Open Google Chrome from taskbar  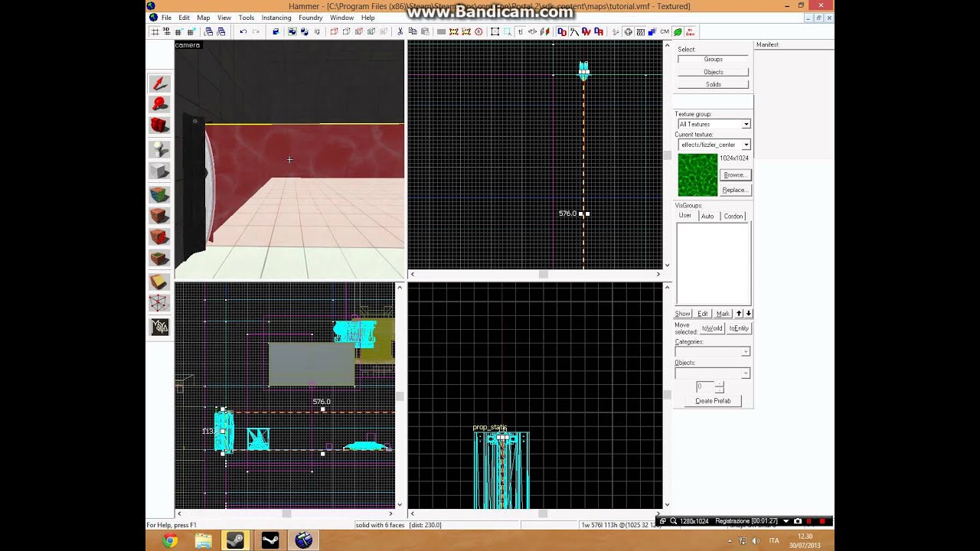(x=170, y=541)
